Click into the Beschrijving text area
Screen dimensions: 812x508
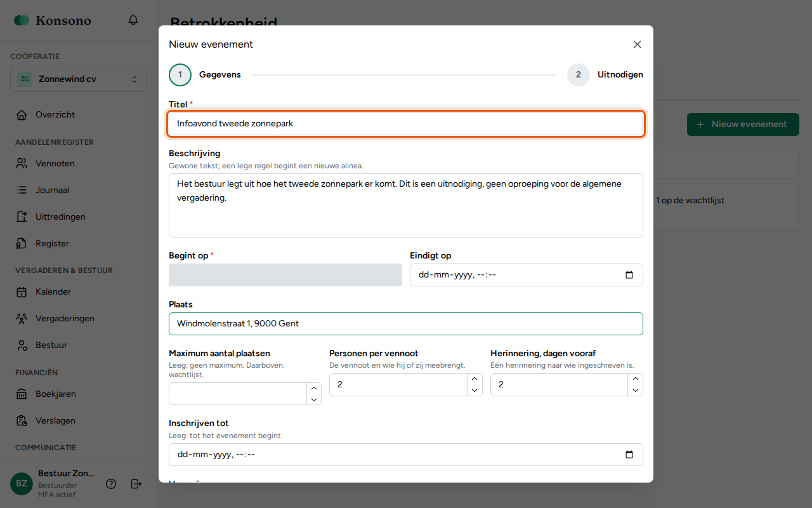coord(406,206)
